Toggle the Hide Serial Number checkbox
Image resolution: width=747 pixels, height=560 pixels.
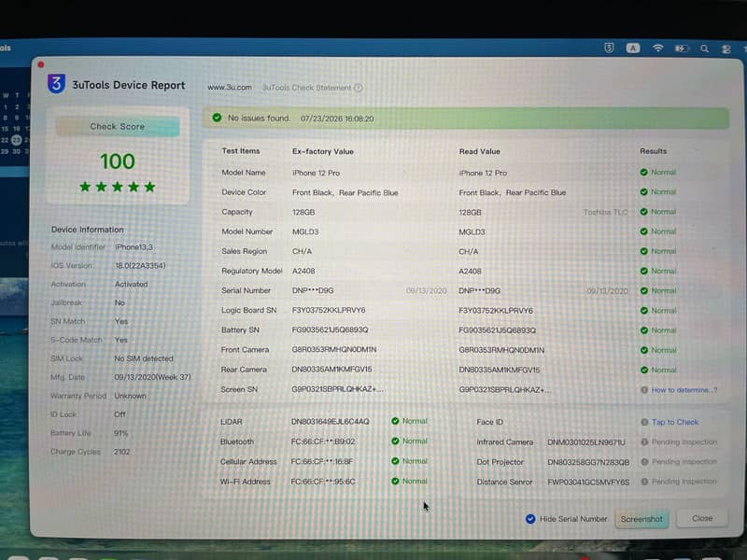coord(530,519)
